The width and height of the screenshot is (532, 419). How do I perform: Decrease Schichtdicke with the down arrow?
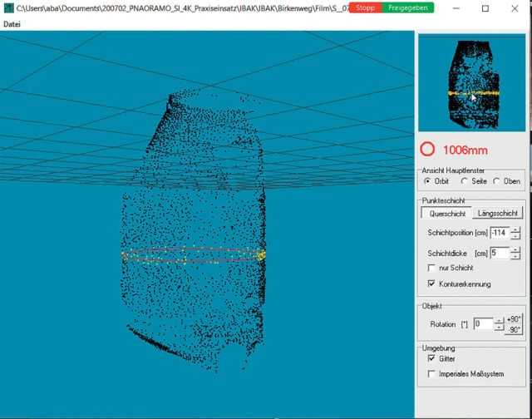(x=515, y=257)
